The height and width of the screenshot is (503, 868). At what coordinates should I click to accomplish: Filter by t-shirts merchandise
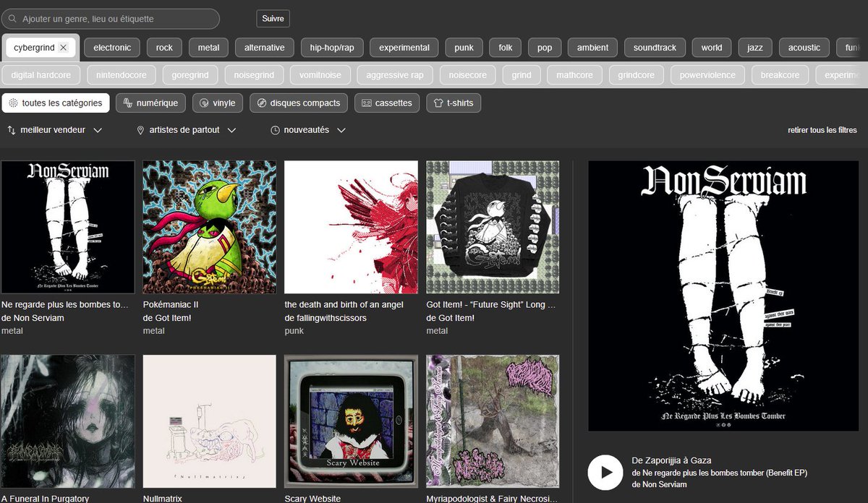pos(454,103)
